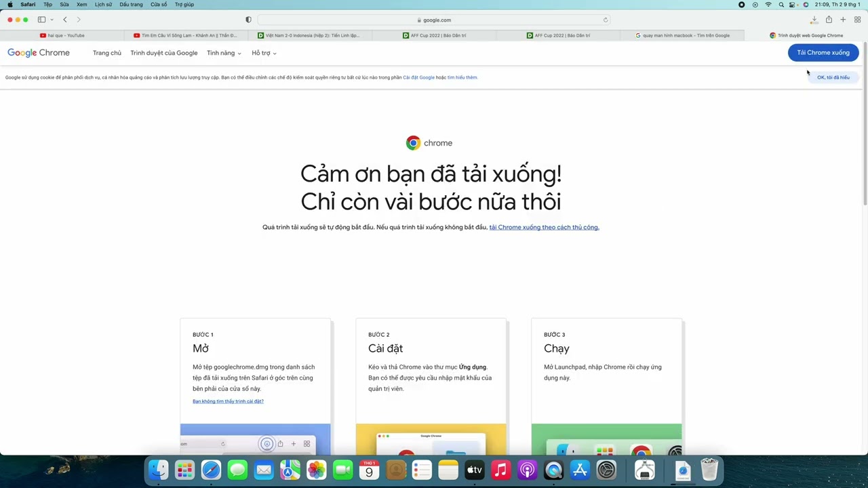The height and width of the screenshot is (488, 868).
Task: Launch Maps from the Dock
Action: (x=290, y=470)
